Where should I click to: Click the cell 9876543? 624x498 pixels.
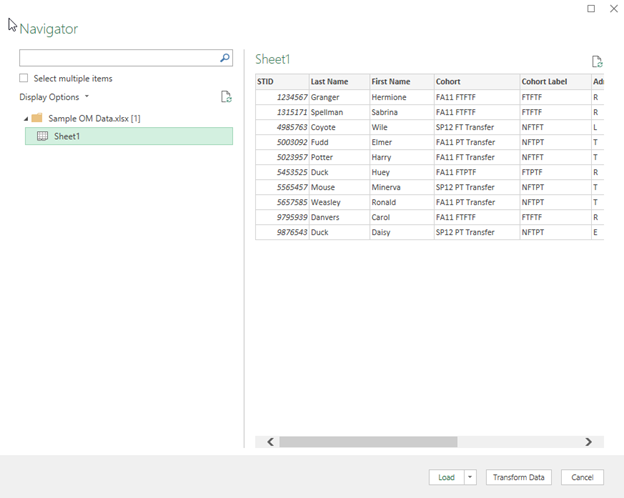(x=282, y=232)
